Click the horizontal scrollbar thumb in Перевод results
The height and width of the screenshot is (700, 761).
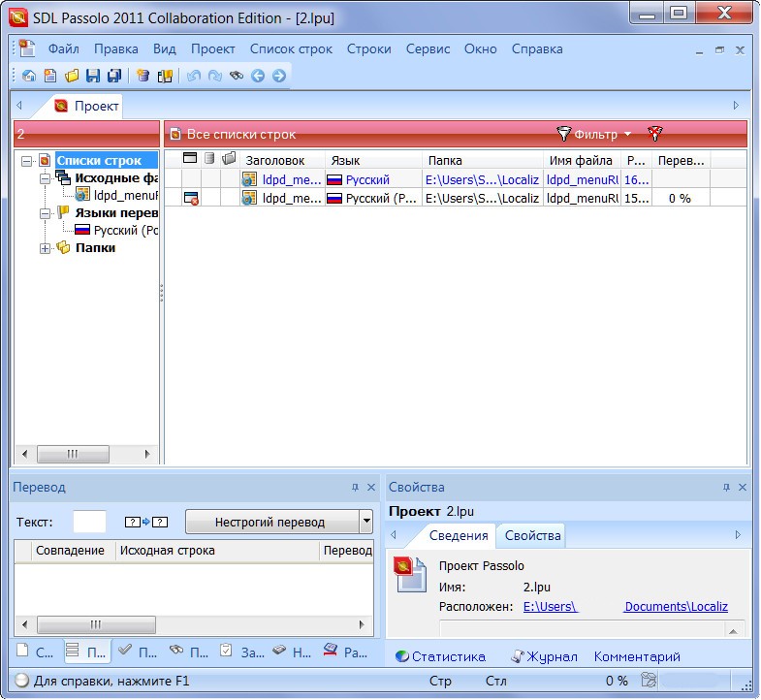pos(96,624)
